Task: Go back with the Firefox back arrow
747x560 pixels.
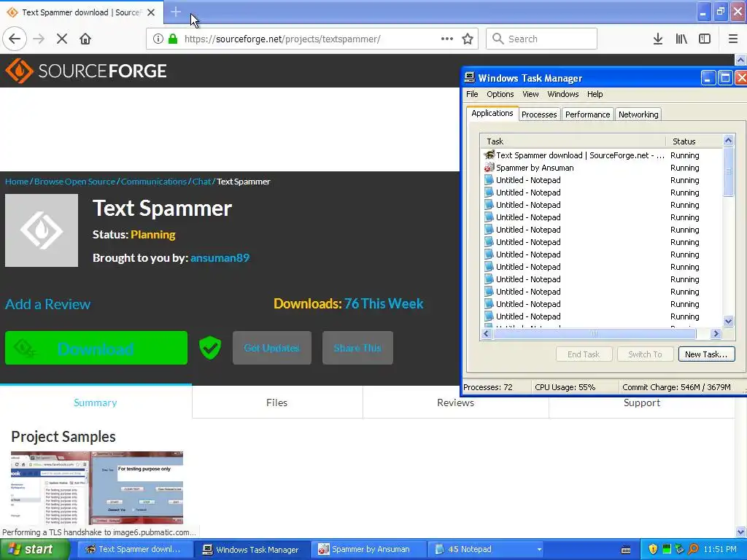Action: point(15,39)
